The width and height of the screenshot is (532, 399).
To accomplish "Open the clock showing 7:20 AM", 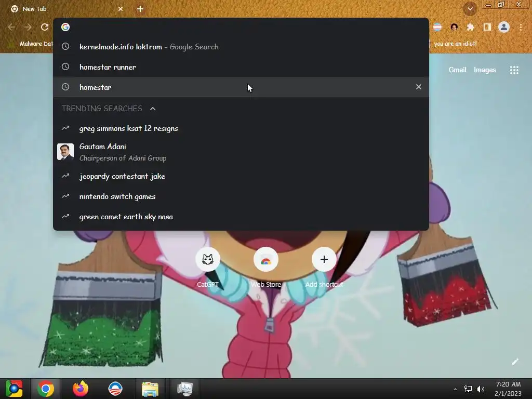I will pyautogui.click(x=508, y=389).
